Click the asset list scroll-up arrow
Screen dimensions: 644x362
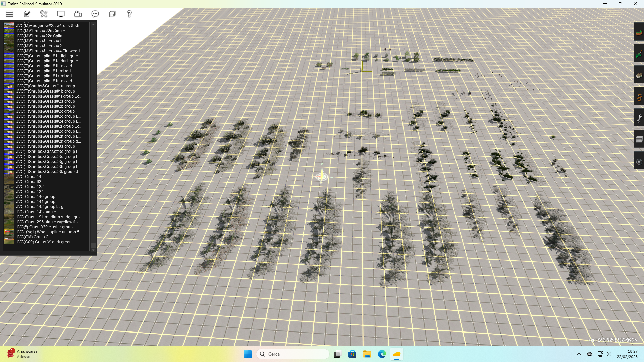93,25
